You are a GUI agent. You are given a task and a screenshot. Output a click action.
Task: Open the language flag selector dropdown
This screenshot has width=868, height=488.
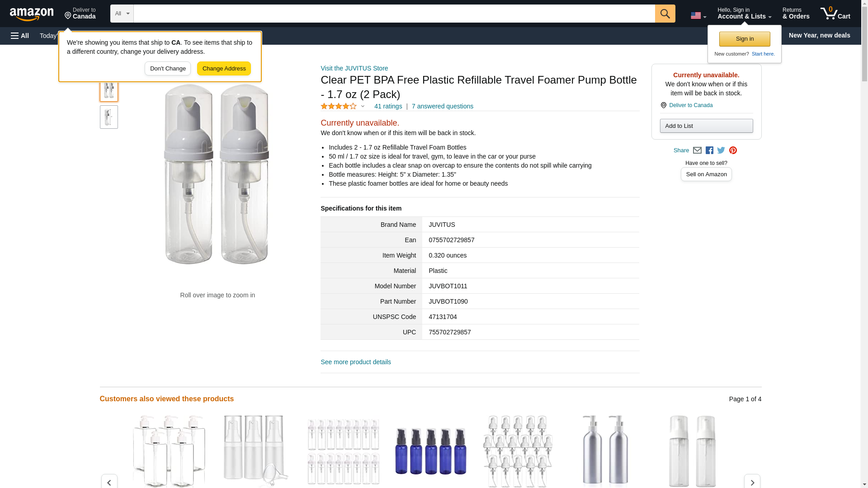698,15
